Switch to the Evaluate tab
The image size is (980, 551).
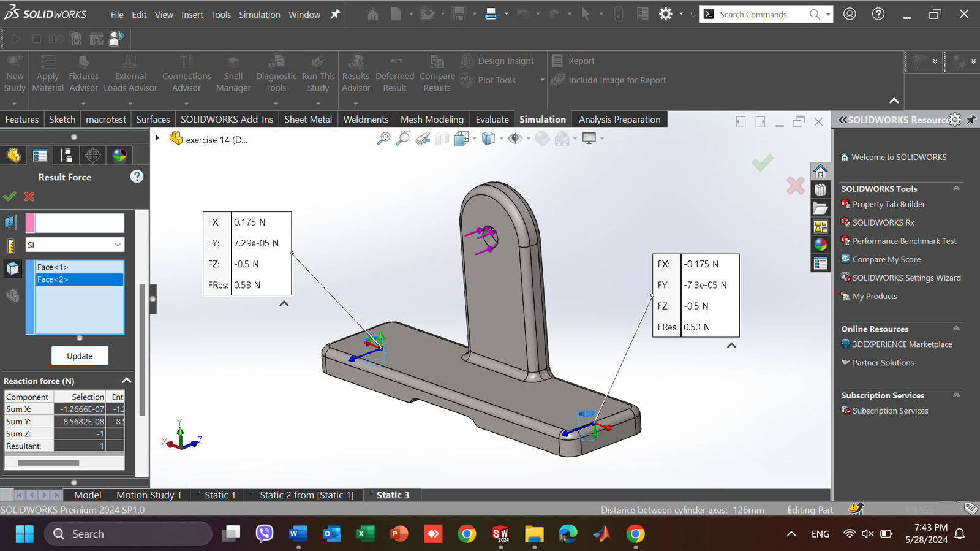click(492, 120)
